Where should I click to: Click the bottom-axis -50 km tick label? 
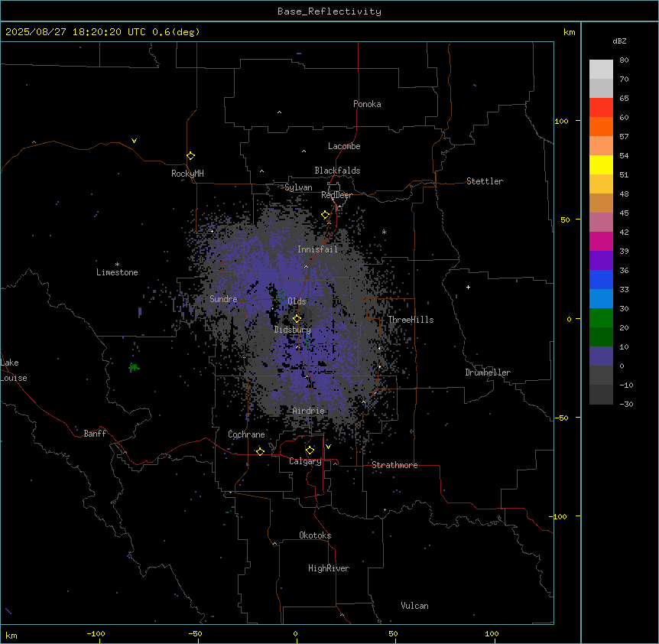pyautogui.click(x=195, y=633)
